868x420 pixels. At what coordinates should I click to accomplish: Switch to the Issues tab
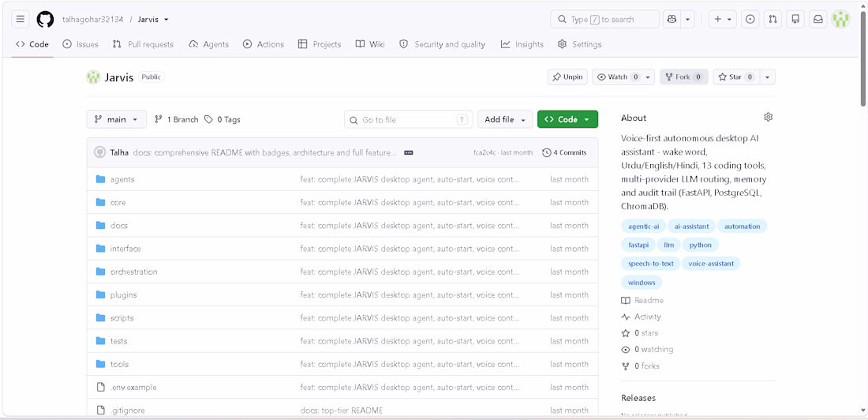pyautogui.click(x=80, y=44)
